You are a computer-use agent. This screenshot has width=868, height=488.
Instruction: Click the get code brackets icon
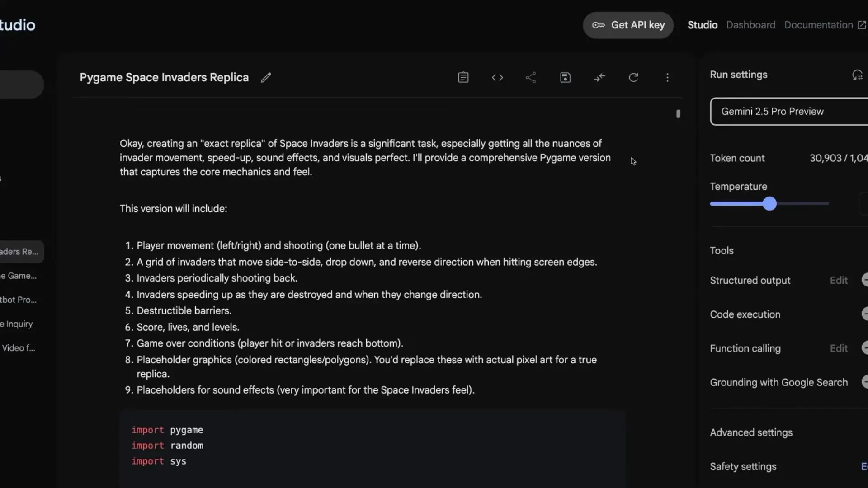(x=497, y=78)
